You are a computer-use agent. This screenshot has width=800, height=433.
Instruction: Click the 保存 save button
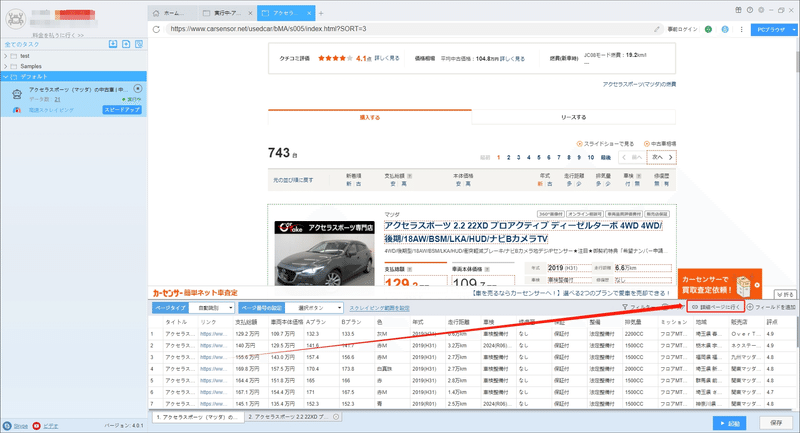(776, 423)
